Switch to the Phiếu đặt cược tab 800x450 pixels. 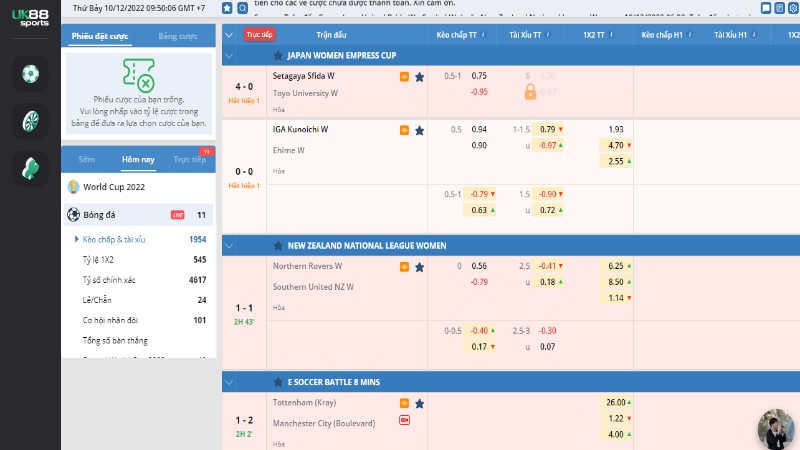pyautogui.click(x=100, y=36)
